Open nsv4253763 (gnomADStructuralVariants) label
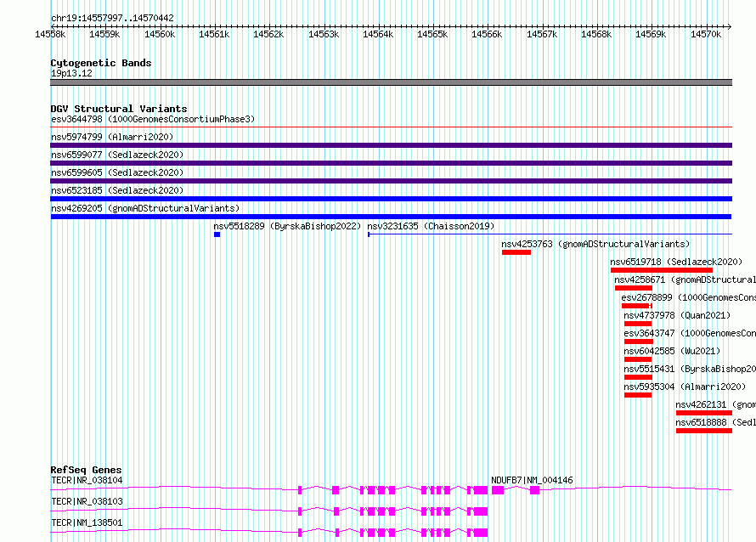The width and height of the screenshot is (756, 542). pos(595,244)
